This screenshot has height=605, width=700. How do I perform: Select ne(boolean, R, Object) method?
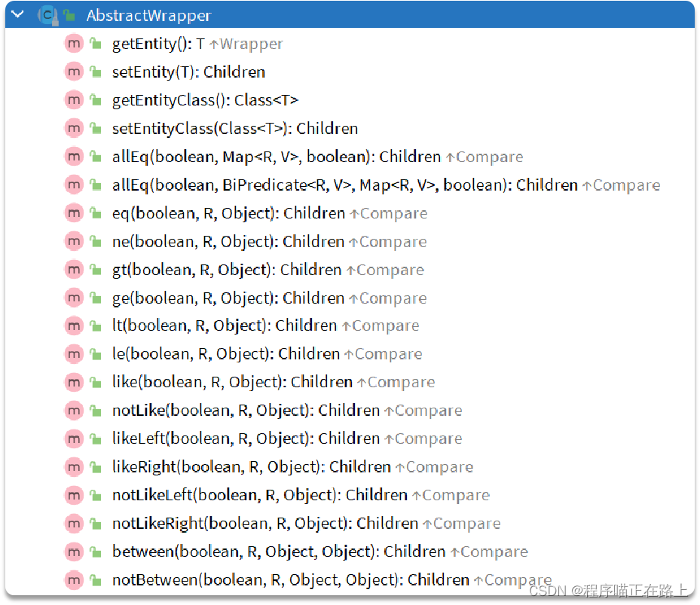(228, 242)
